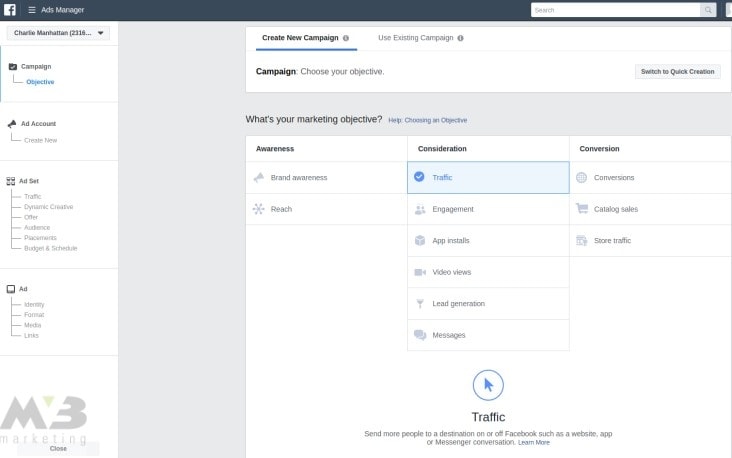The width and height of the screenshot is (732, 458).
Task: Click Media under Ad section
Action: coord(33,325)
